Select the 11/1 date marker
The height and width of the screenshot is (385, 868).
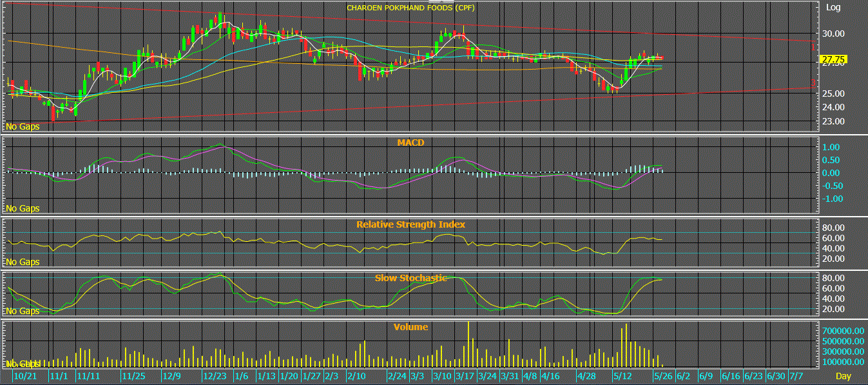point(59,376)
